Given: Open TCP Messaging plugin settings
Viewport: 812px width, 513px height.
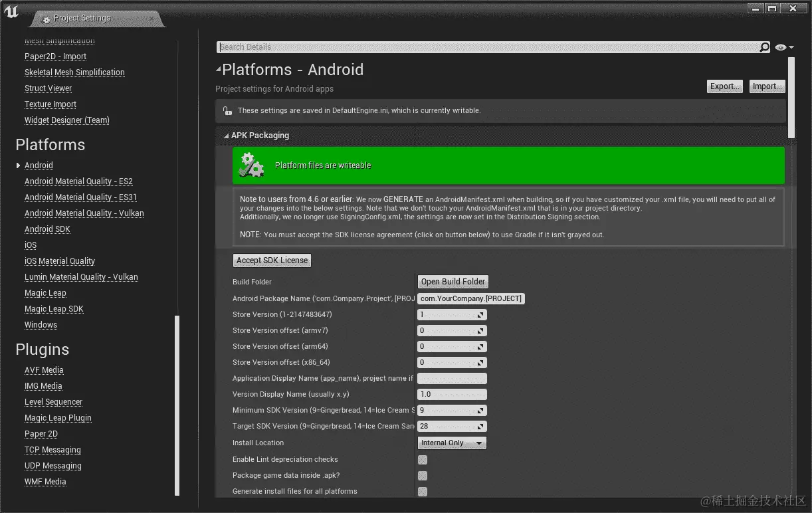Looking at the screenshot, I should click(52, 450).
